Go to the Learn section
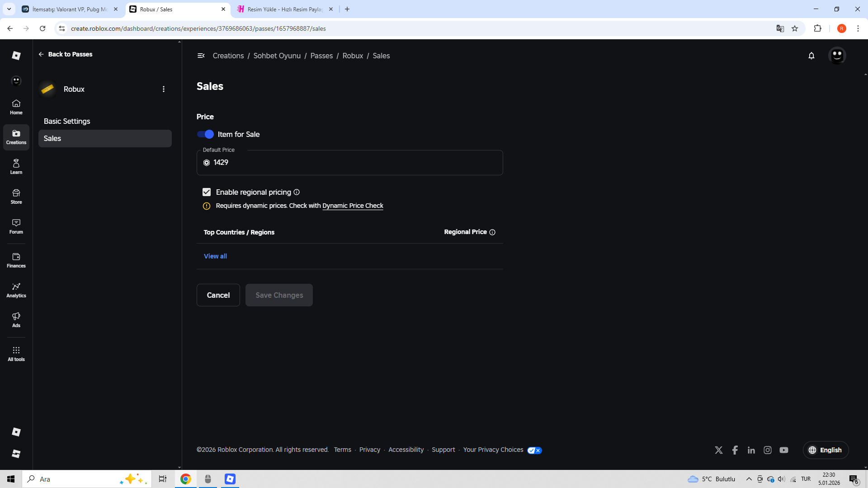 click(x=16, y=167)
